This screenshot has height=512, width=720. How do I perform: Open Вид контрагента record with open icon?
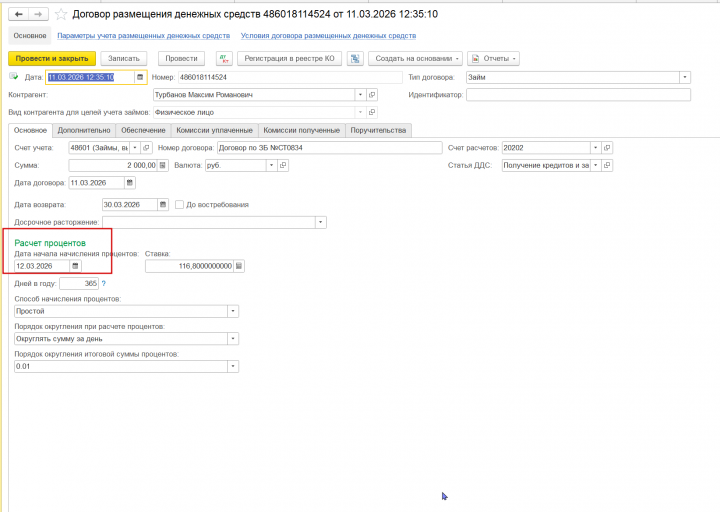(372, 112)
